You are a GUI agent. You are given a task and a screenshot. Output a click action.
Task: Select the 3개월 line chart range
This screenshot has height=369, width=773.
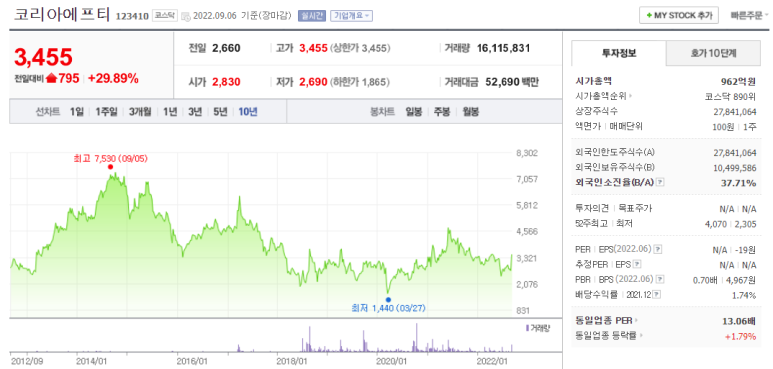pyautogui.click(x=140, y=112)
